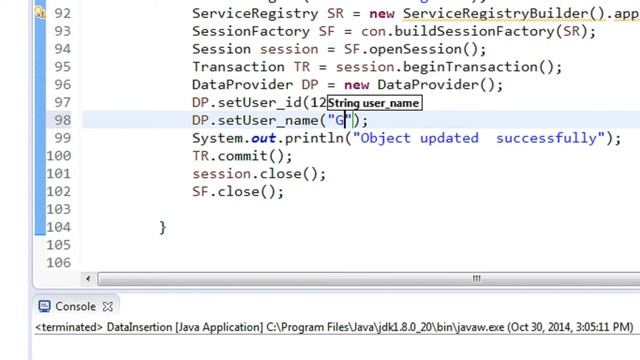Click "DP.setUser_id" on line 97
Screen dimensions: 640x360
247,102
